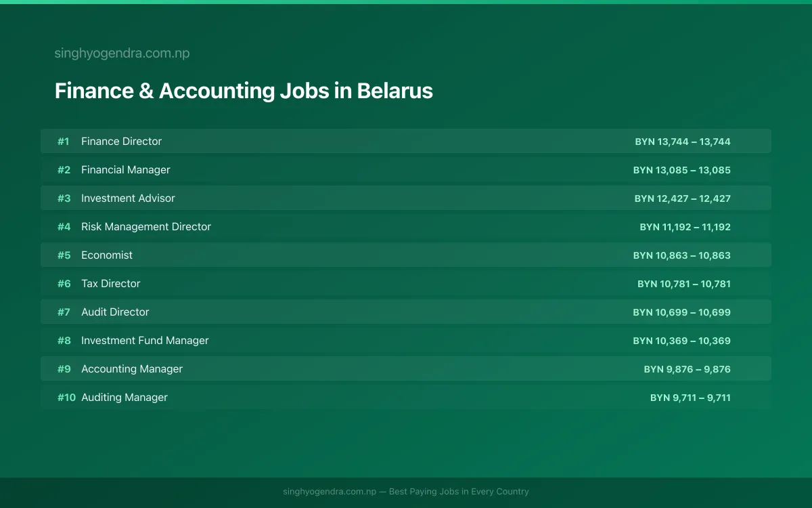Click the singhyogendra.com.np header text
The width and height of the screenshot is (812, 508).
point(122,54)
